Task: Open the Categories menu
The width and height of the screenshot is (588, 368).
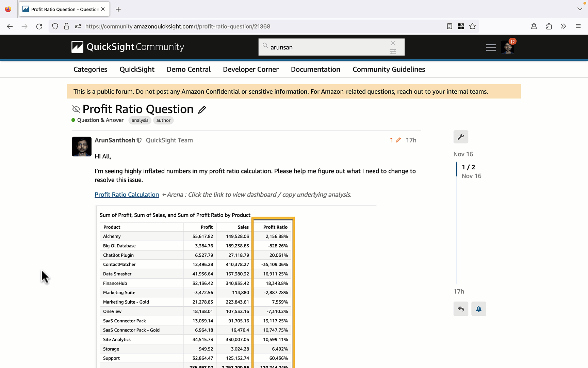Action: pos(91,69)
